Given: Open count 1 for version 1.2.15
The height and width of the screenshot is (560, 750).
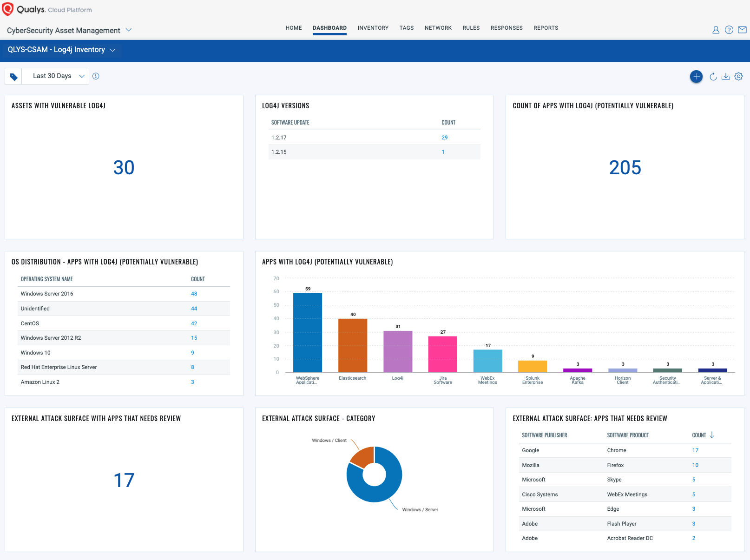Looking at the screenshot, I should click(x=443, y=152).
